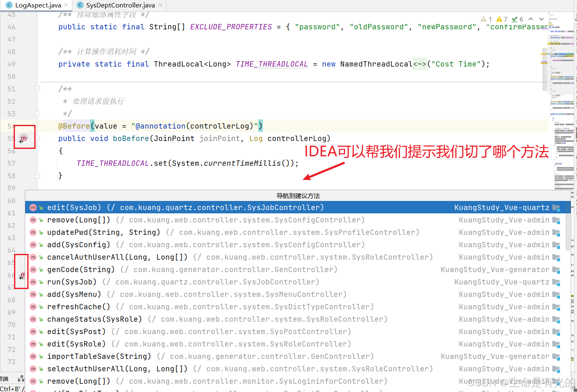
Task: Click line number 57 in the gutter
Action: tap(12, 163)
